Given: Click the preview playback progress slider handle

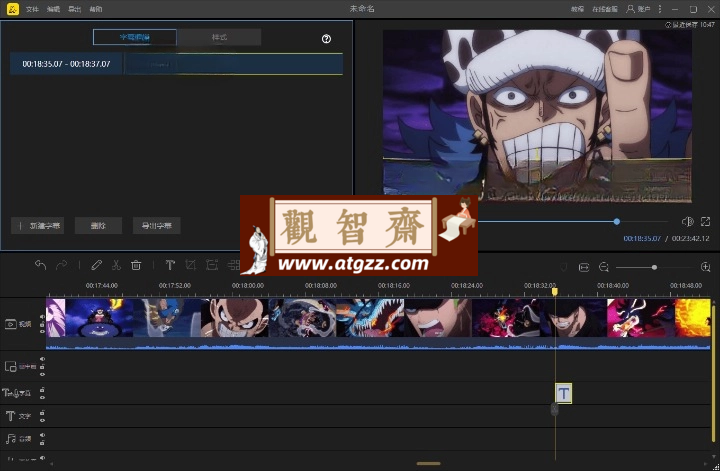Looking at the screenshot, I should pyautogui.click(x=617, y=222).
